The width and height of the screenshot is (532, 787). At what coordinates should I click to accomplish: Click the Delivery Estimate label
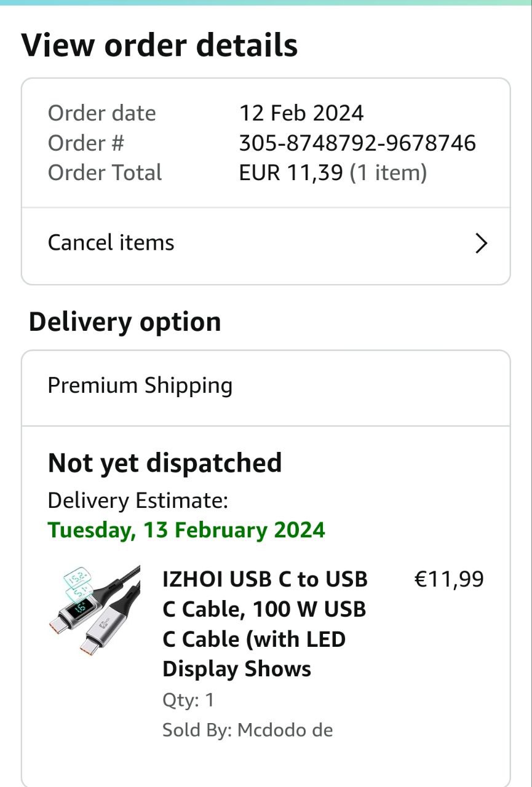pyautogui.click(x=138, y=500)
